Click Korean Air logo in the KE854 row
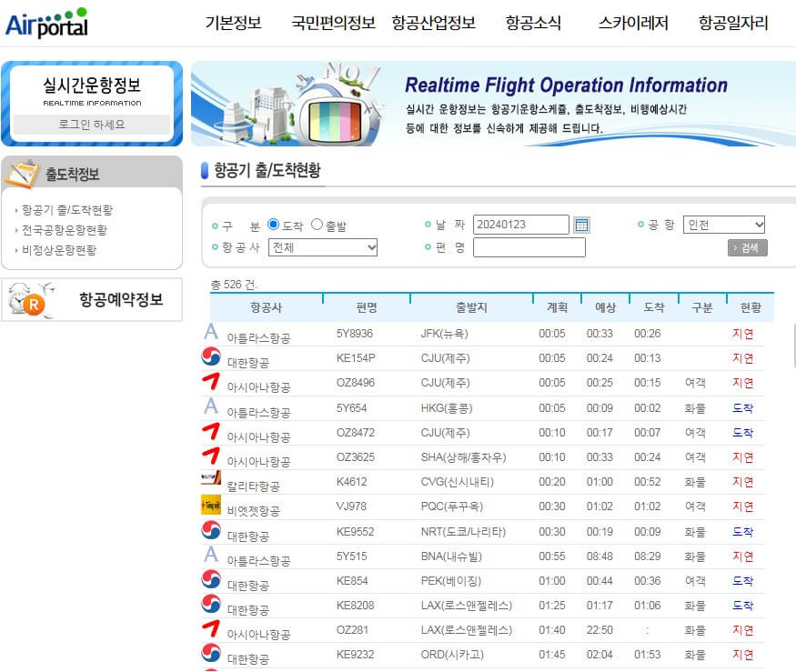The width and height of the screenshot is (796, 672). coord(211,579)
